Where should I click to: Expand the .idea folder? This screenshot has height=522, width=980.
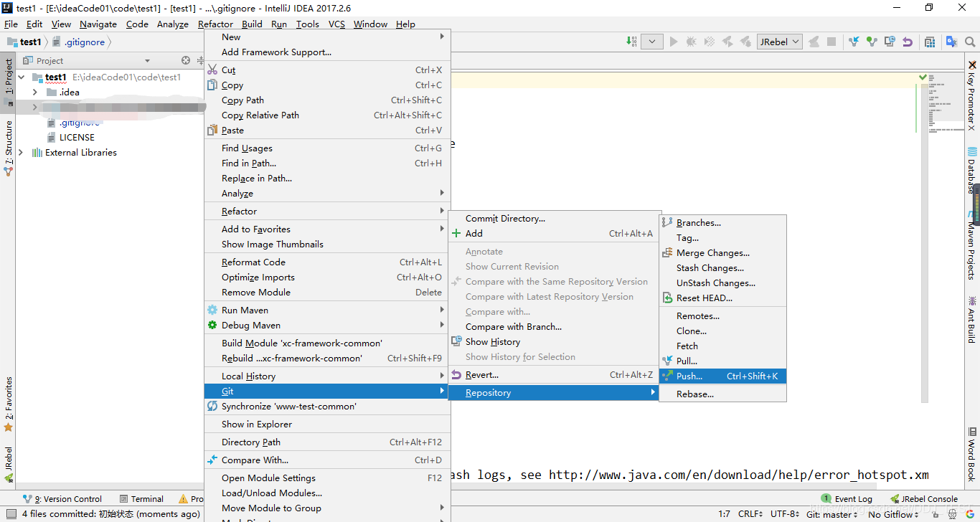(x=34, y=92)
